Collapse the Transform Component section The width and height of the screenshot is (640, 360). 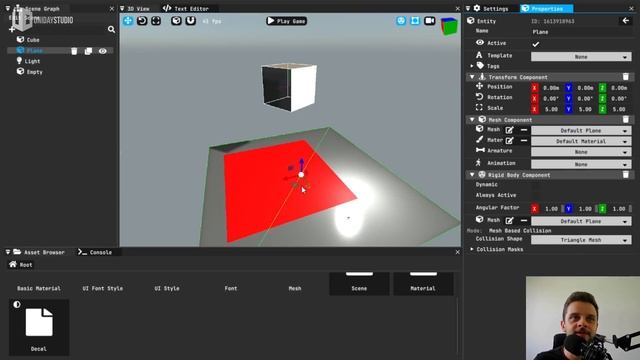pos(472,77)
